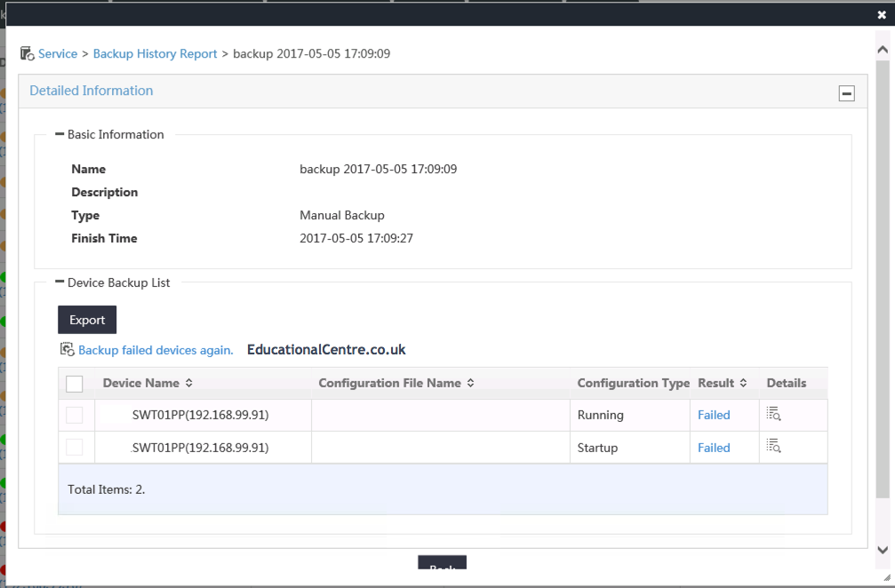Collapse the Basic Information section
Screen dimensions: 895x588
click(60, 135)
